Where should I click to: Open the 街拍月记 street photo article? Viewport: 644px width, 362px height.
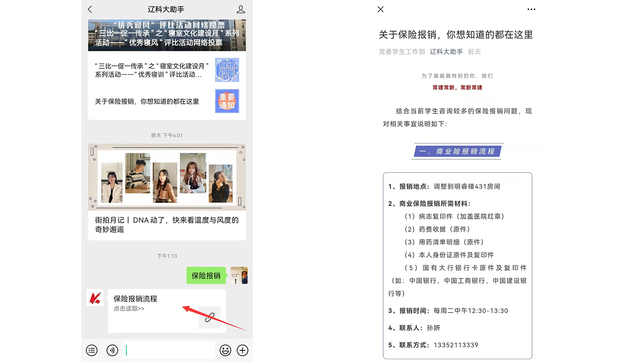pyautogui.click(x=167, y=225)
